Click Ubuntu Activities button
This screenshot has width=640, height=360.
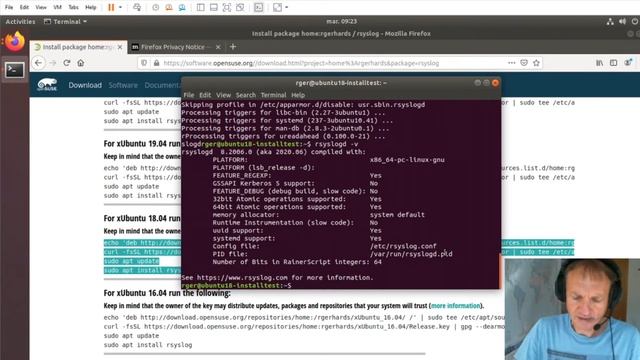20,22
